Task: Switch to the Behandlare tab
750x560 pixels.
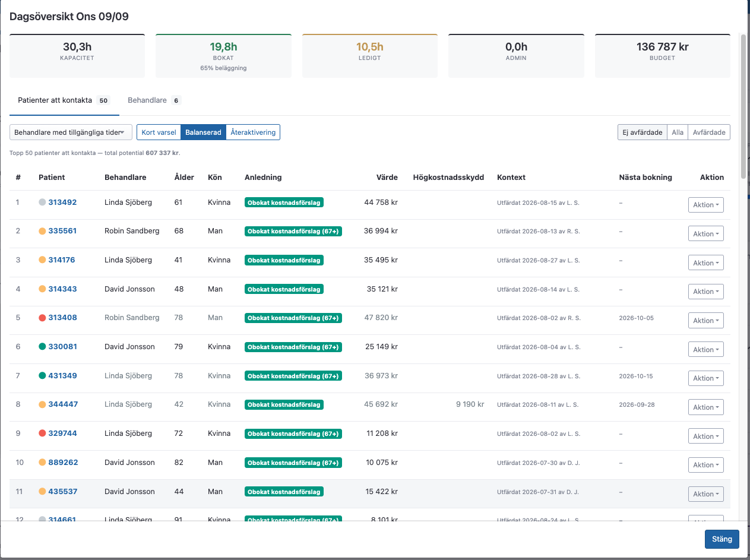Action: 154,100
